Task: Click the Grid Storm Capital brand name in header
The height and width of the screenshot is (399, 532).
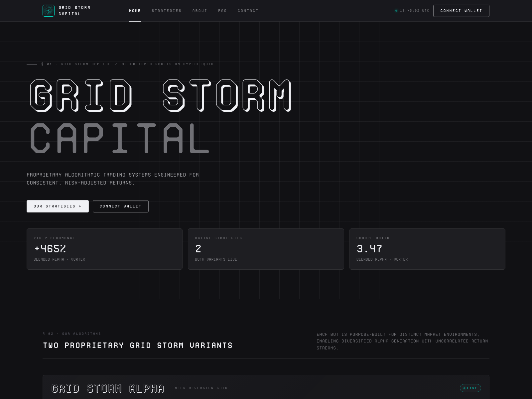Action: coord(74,11)
